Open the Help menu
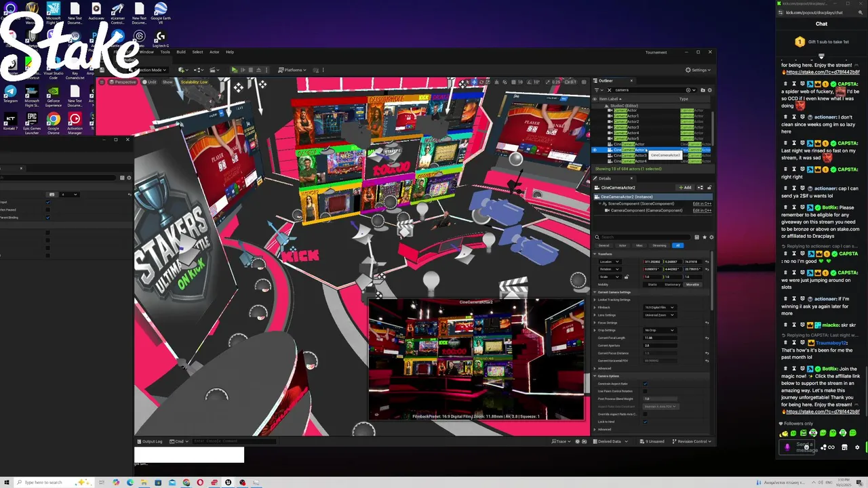The image size is (868, 488). click(x=230, y=52)
